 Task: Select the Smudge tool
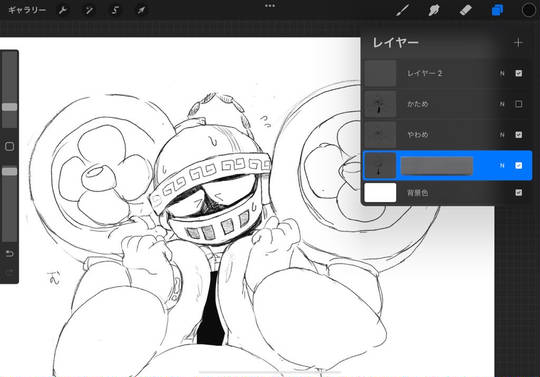pyautogui.click(x=434, y=10)
